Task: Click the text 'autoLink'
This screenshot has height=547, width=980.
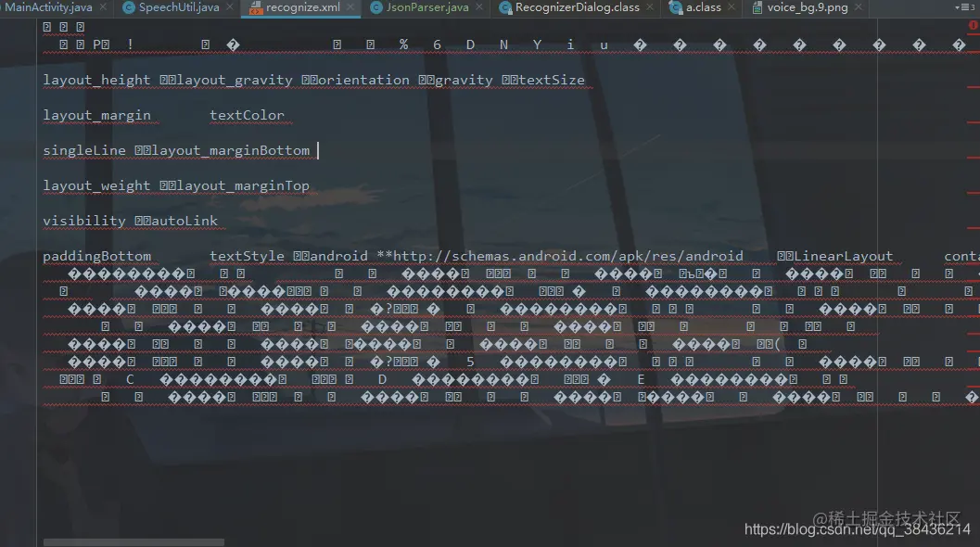Action: click(x=185, y=221)
